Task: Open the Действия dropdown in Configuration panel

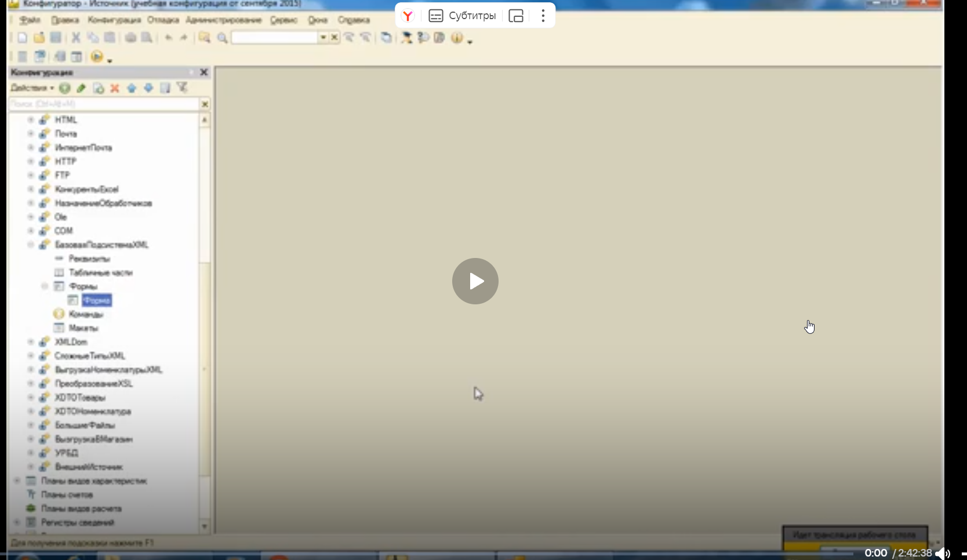Action: (x=32, y=88)
